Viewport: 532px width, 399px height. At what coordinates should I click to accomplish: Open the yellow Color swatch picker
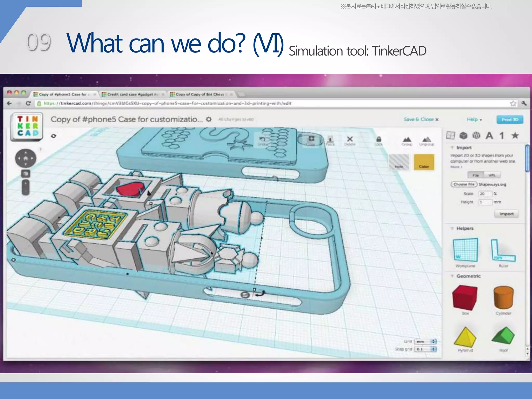point(424,162)
